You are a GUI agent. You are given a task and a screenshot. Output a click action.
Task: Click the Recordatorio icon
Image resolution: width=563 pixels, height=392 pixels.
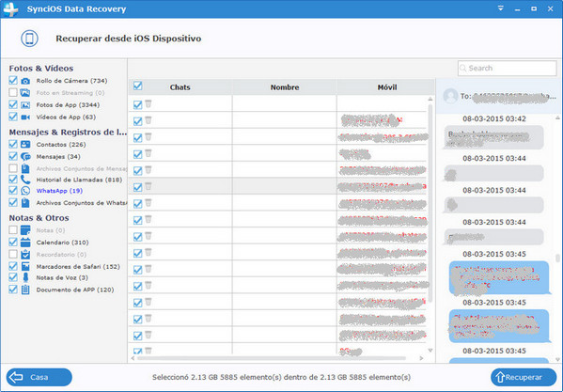[x=25, y=255]
